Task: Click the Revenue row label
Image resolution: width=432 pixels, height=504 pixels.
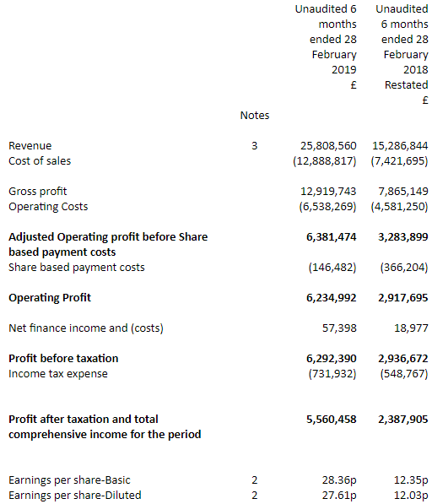Action: pyautogui.click(x=30, y=146)
